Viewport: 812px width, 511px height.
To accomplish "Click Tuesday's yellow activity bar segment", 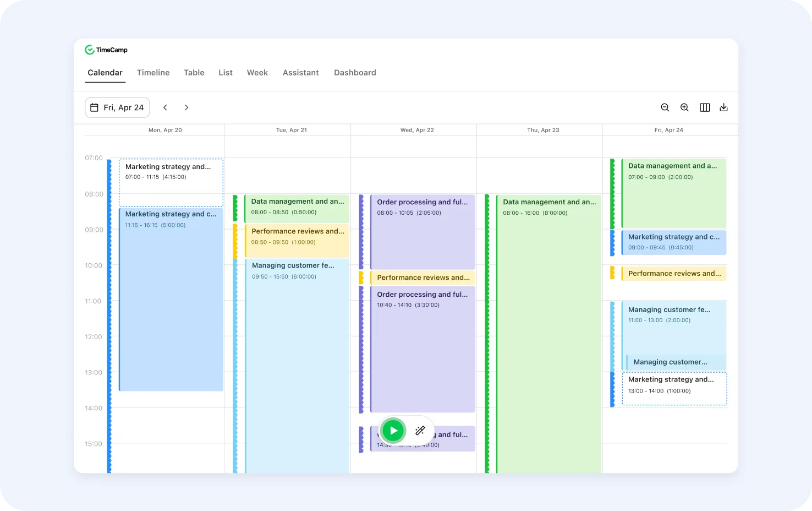I will (x=235, y=241).
